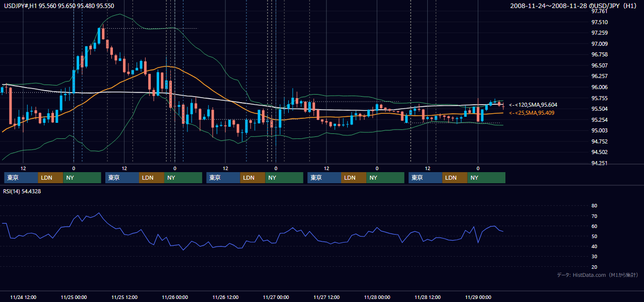This screenshot has width=644, height=302.
Task: Click price axis value 97.761
Action: [x=599, y=11]
